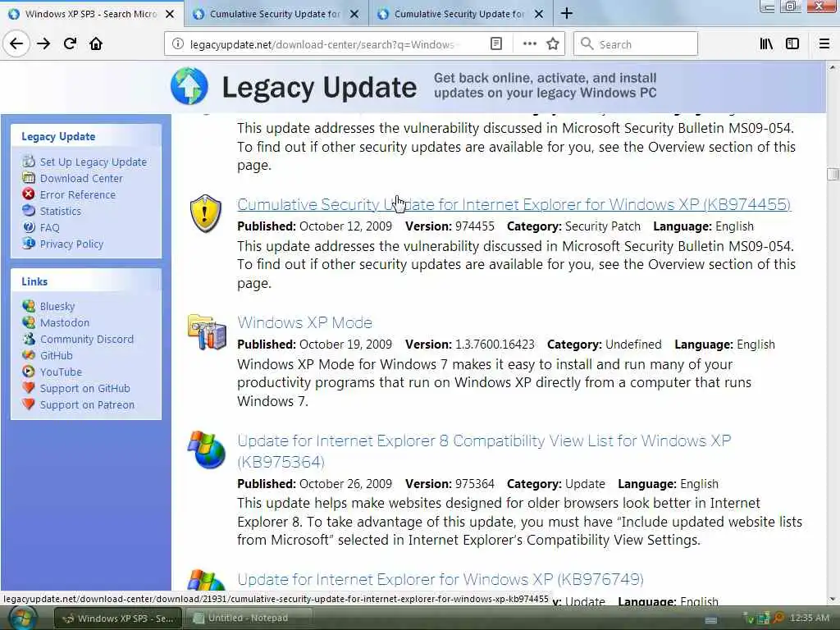840x630 pixels.
Task: Click Set Up Legacy Update icon
Action: pos(29,162)
